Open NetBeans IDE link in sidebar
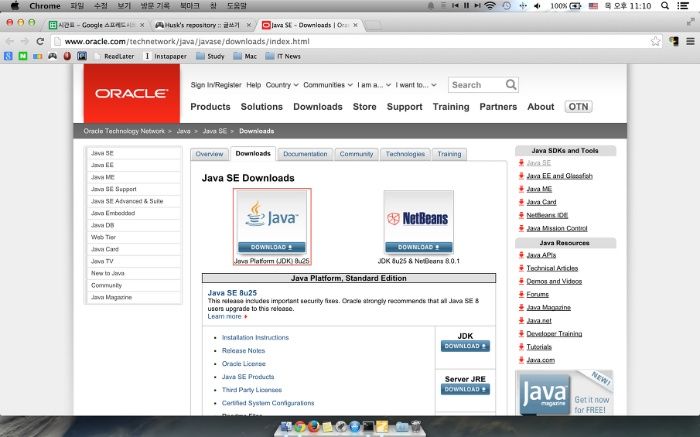The image size is (700, 437). 547,215
